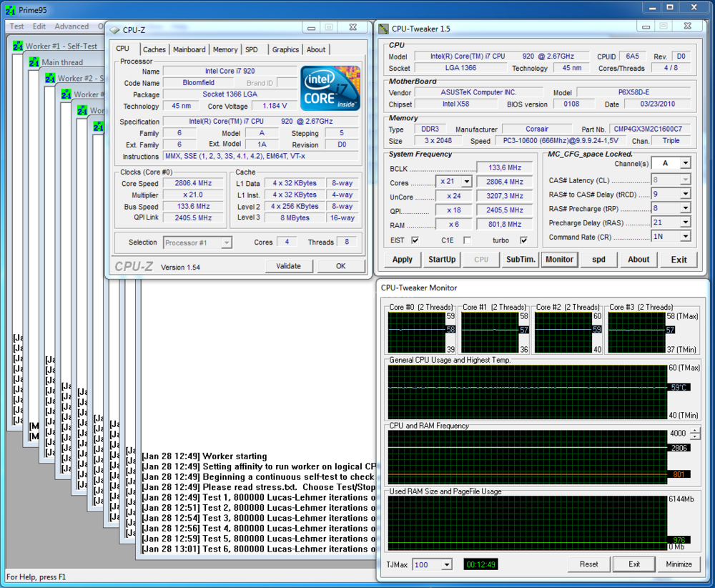Click the up arrow of the 4000 frequency scale spinner
Viewport: 715px width, 588px height.
coord(695,430)
